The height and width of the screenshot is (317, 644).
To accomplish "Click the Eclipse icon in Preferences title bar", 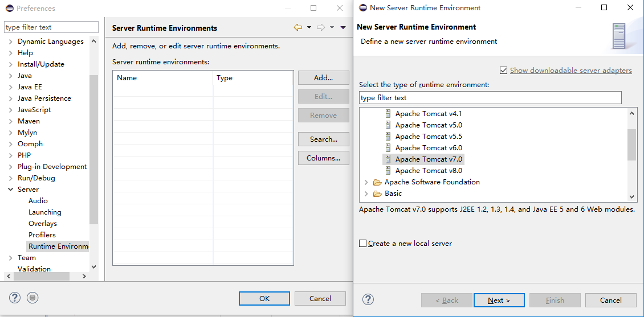I will pos(9,8).
